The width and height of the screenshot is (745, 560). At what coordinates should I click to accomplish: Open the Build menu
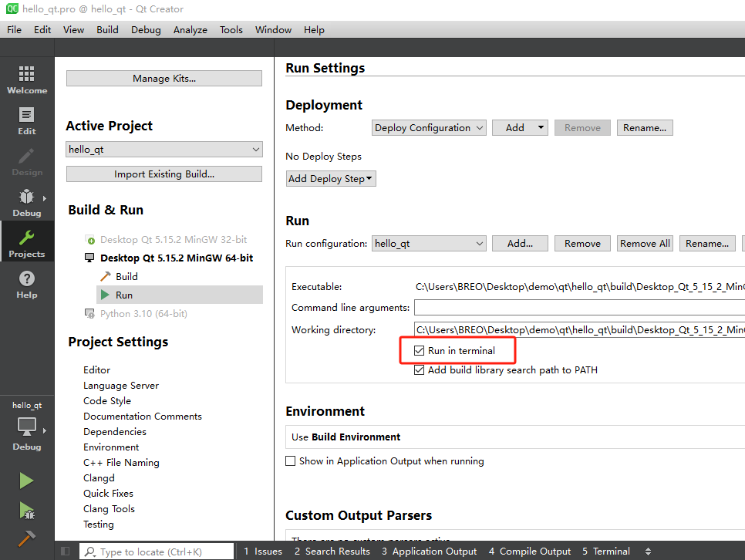pyautogui.click(x=107, y=29)
